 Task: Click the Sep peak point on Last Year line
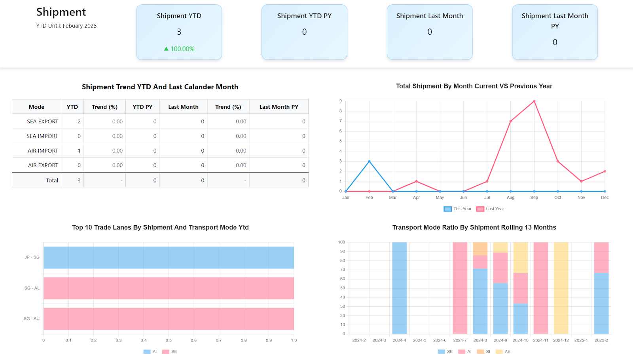click(x=534, y=101)
